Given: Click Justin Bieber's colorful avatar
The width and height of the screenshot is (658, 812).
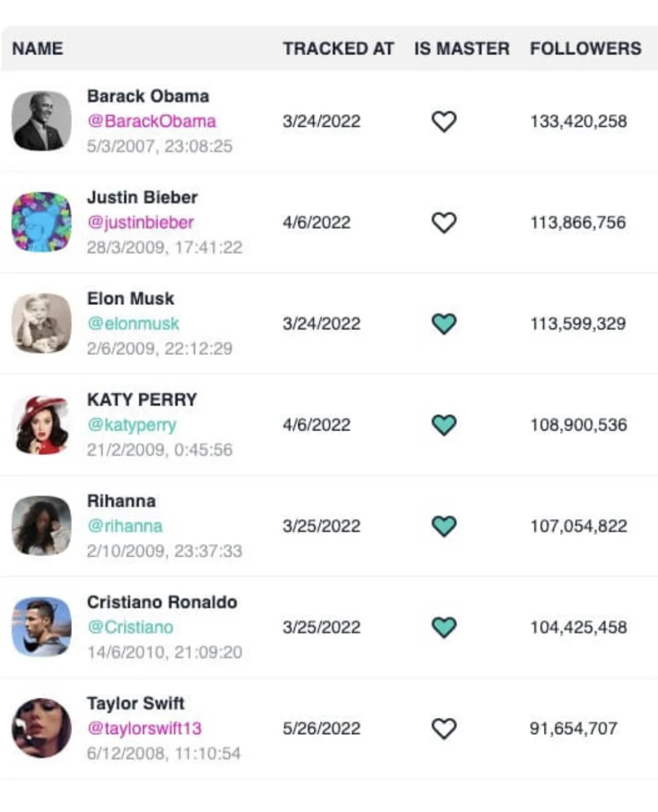Looking at the screenshot, I should pyautogui.click(x=42, y=222).
